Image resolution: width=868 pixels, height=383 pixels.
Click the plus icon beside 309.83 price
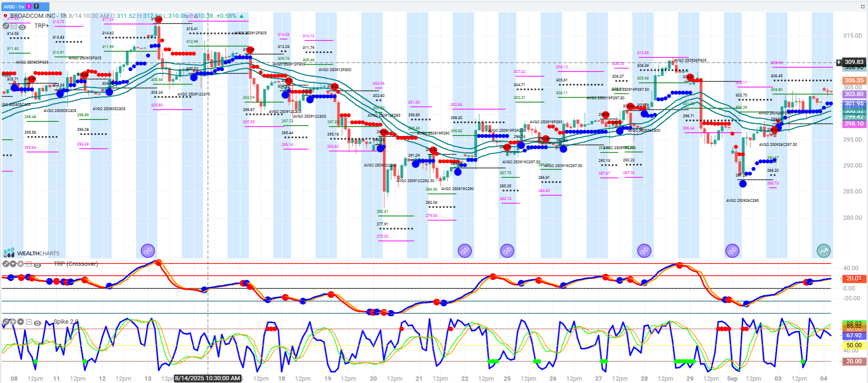coord(838,62)
